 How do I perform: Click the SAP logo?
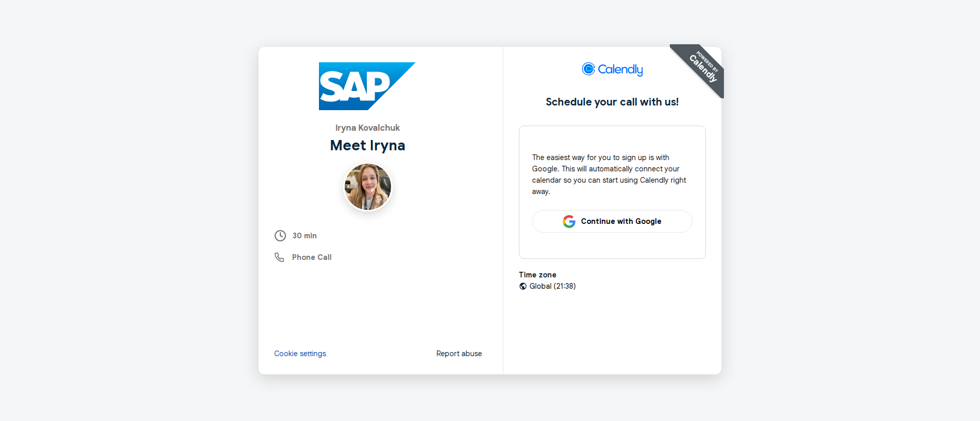367,86
